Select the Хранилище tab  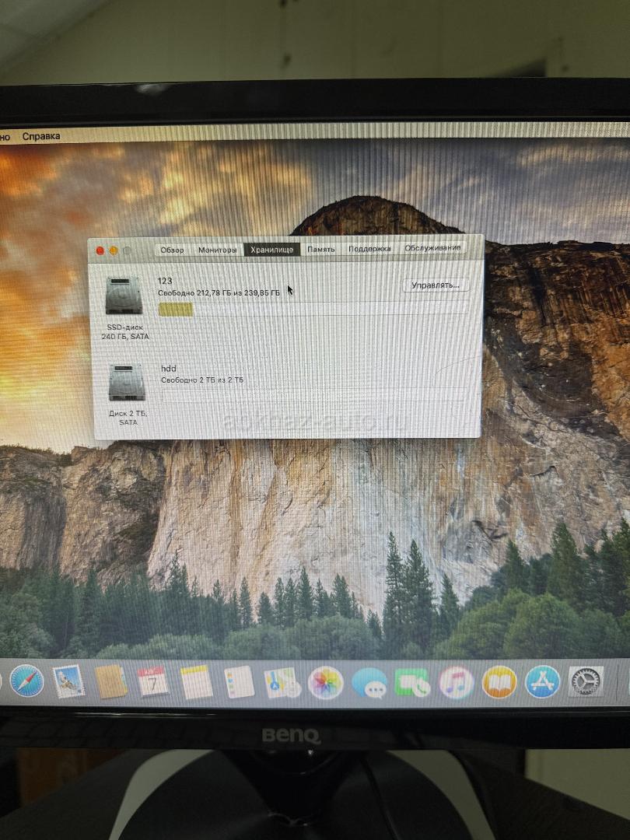point(271,250)
